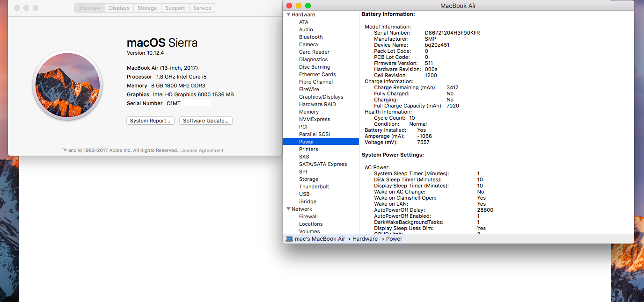The width and height of the screenshot is (644, 302).
Task: Click the macOS Sierra mountain logo
Action: point(67,85)
